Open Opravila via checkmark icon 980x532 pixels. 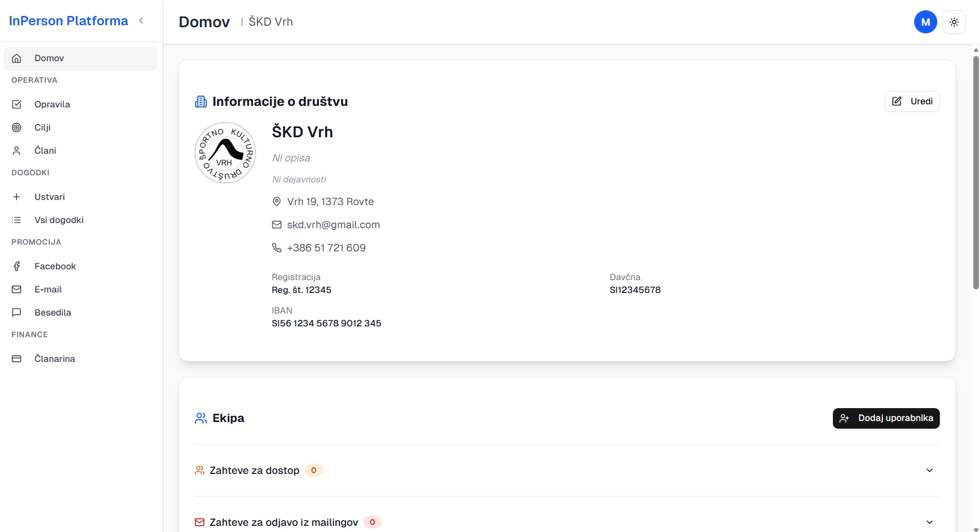[17, 104]
